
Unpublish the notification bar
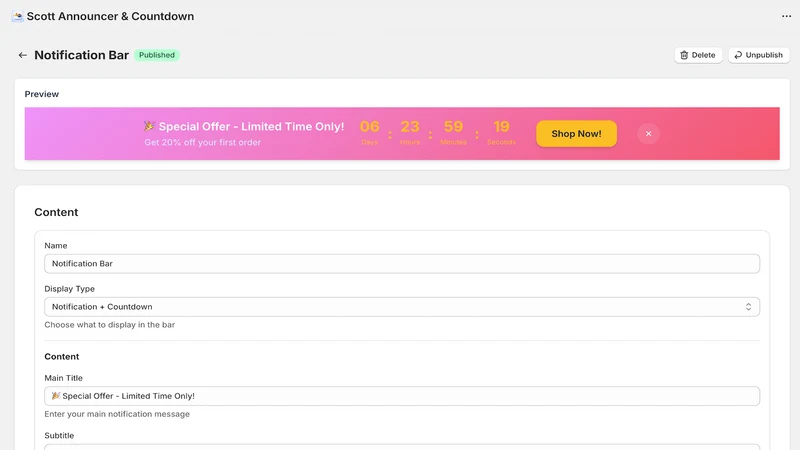pyautogui.click(x=759, y=55)
